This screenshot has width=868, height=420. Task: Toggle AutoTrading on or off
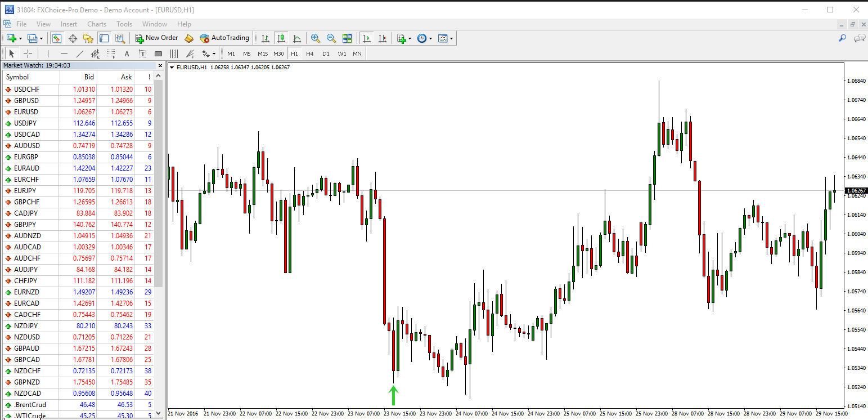tap(224, 38)
